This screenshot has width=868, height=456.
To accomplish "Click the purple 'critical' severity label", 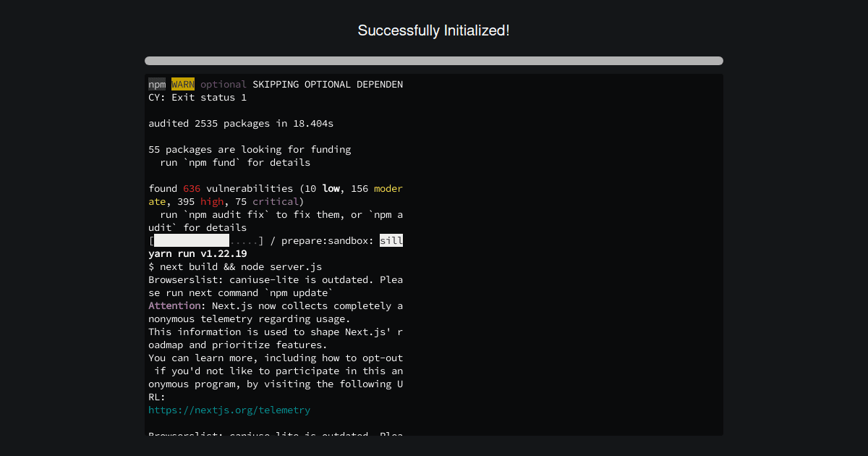I will [276, 201].
